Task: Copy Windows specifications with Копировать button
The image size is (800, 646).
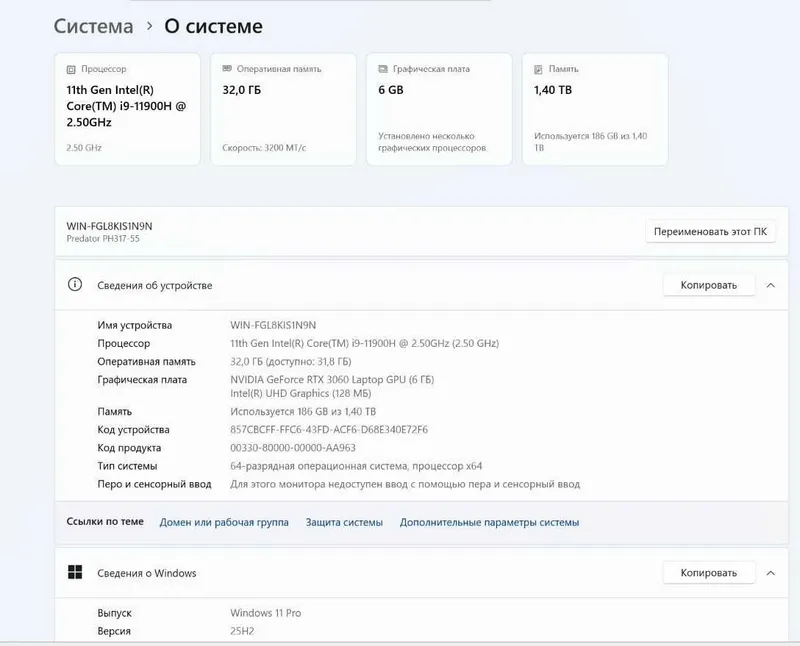Action: click(709, 573)
